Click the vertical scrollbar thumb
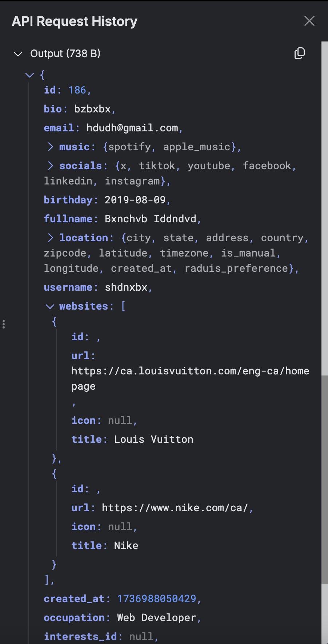Screen dimensions: 328x644 click(x=325, y=480)
